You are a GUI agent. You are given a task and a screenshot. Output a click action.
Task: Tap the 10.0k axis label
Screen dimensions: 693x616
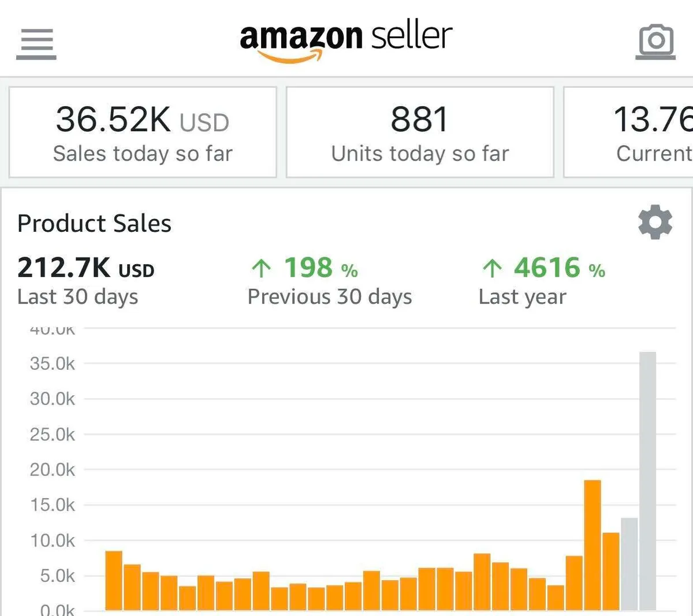(52, 541)
